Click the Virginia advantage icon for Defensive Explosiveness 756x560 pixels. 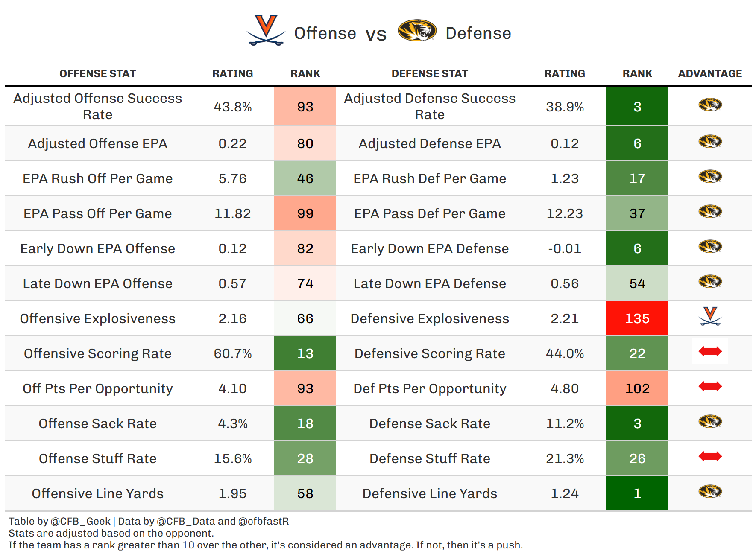(x=710, y=316)
